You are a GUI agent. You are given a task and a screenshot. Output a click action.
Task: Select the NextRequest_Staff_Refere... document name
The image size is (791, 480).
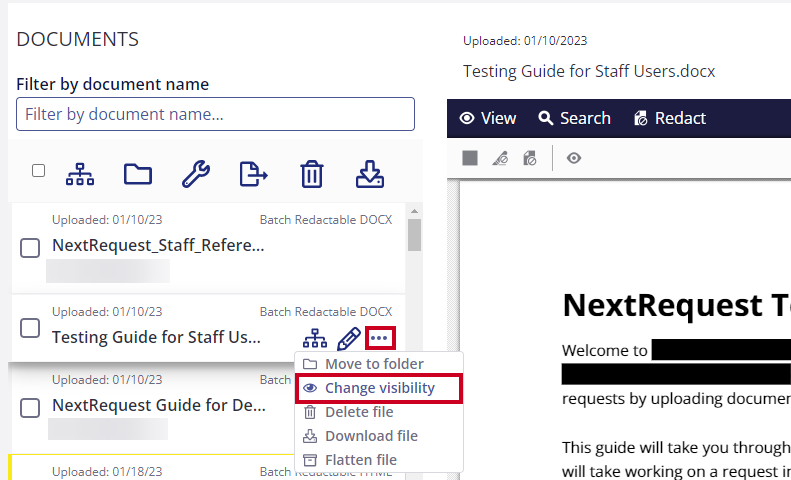pyautogui.click(x=158, y=246)
